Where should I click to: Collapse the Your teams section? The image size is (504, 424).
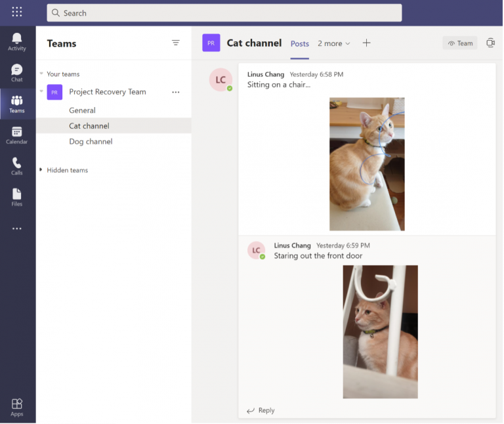41,74
